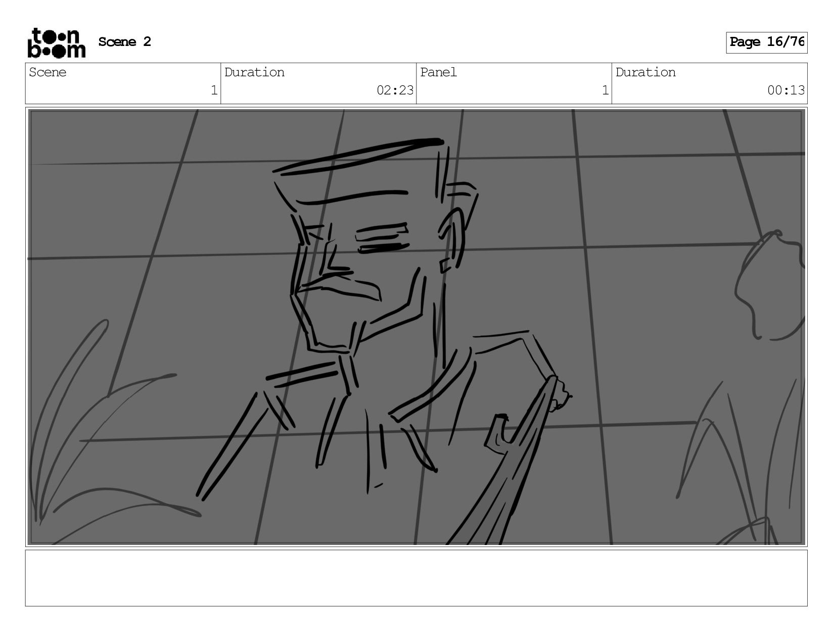
Task: Click the storyboard panel drawing thumbnail
Action: pyautogui.click(x=416, y=327)
